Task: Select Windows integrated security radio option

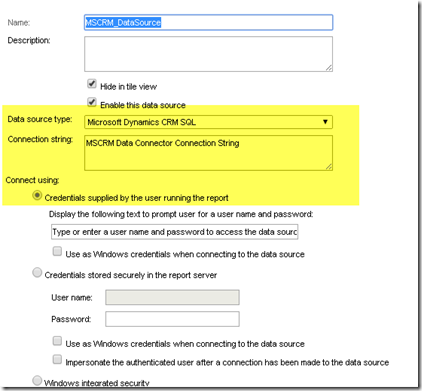Action: click(x=37, y=380)
